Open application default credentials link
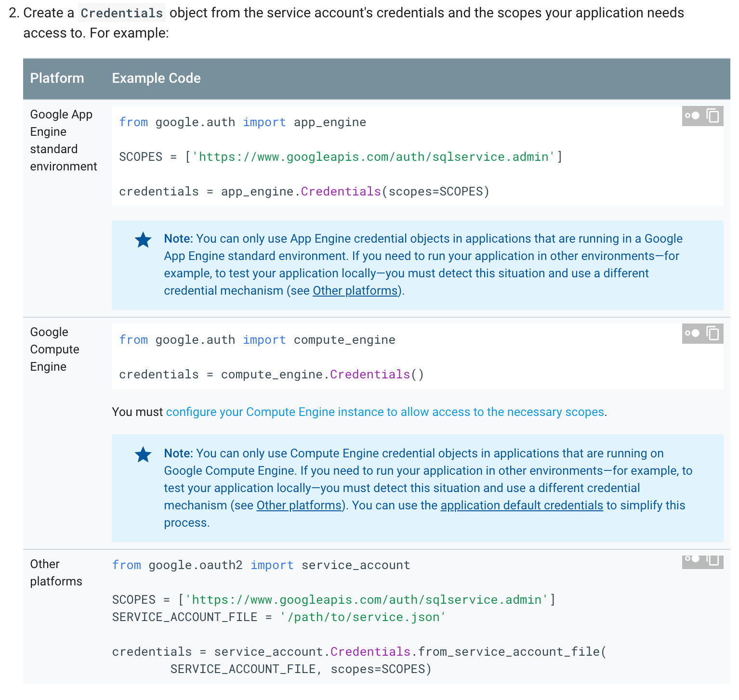The height and width of the screenshot is (700, 739). (522, 506)
